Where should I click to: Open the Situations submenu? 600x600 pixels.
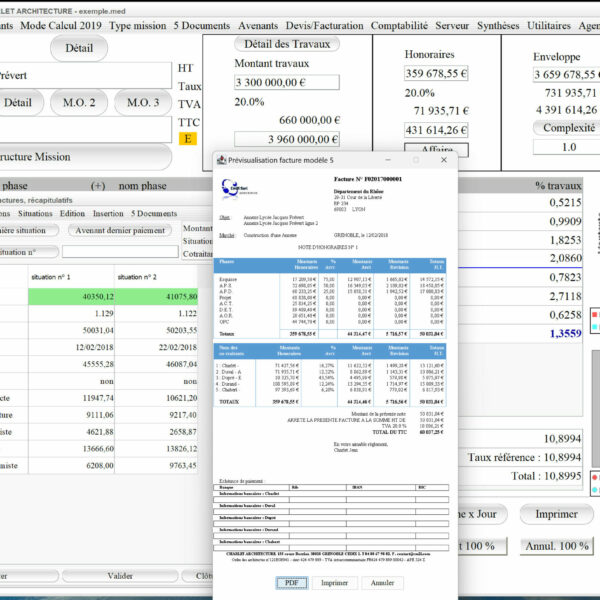(35, 214)
